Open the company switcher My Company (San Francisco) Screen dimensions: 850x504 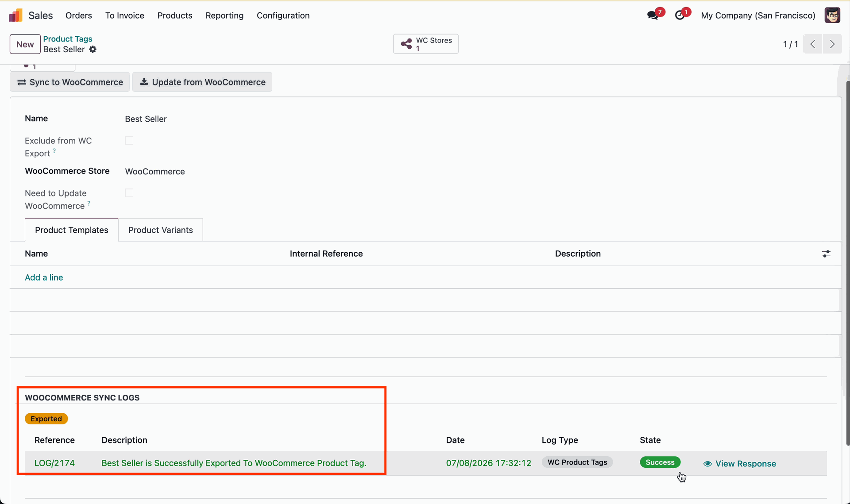coord(758,15)
